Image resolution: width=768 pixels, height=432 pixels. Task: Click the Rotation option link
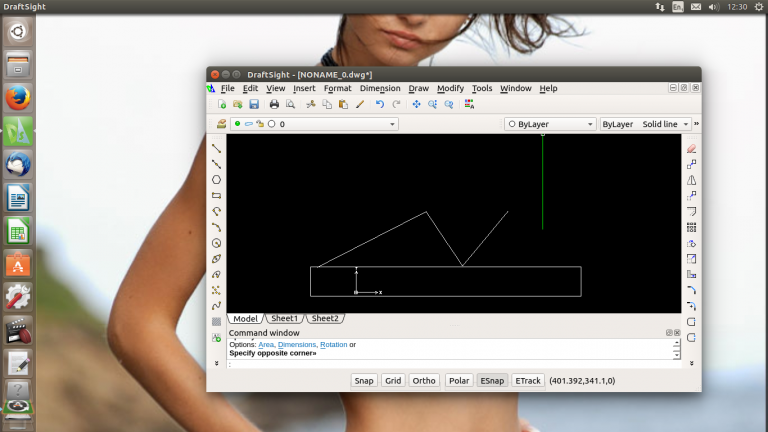pos(333,345)
